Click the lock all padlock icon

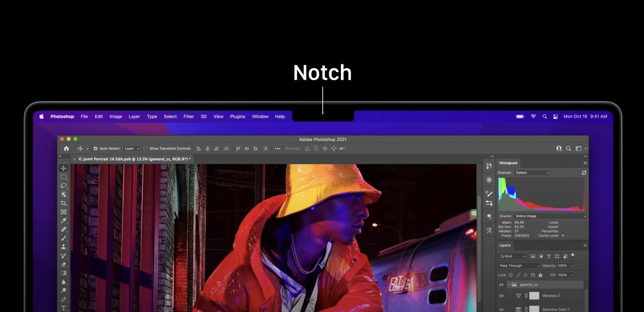tap(540, 275)
